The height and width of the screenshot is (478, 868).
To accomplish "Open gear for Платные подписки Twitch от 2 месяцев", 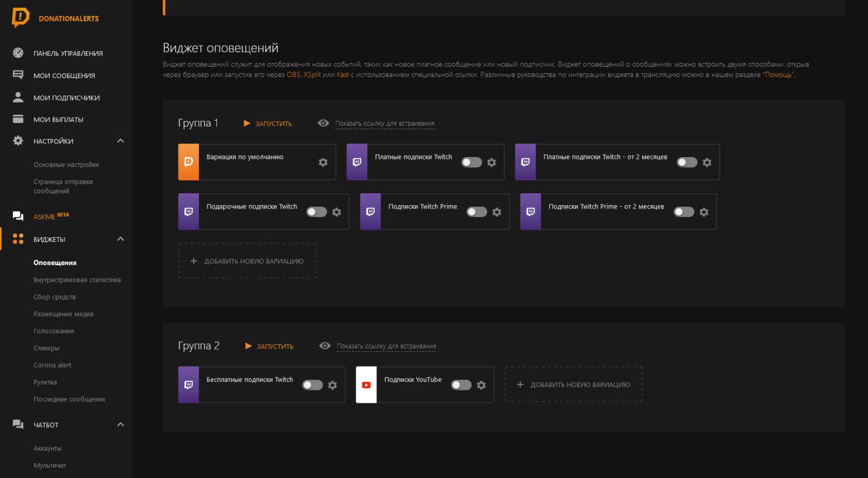I will [707, 162].
